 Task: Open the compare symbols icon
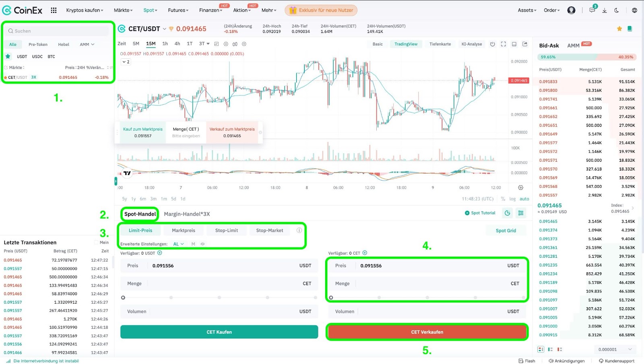point(235,44)
